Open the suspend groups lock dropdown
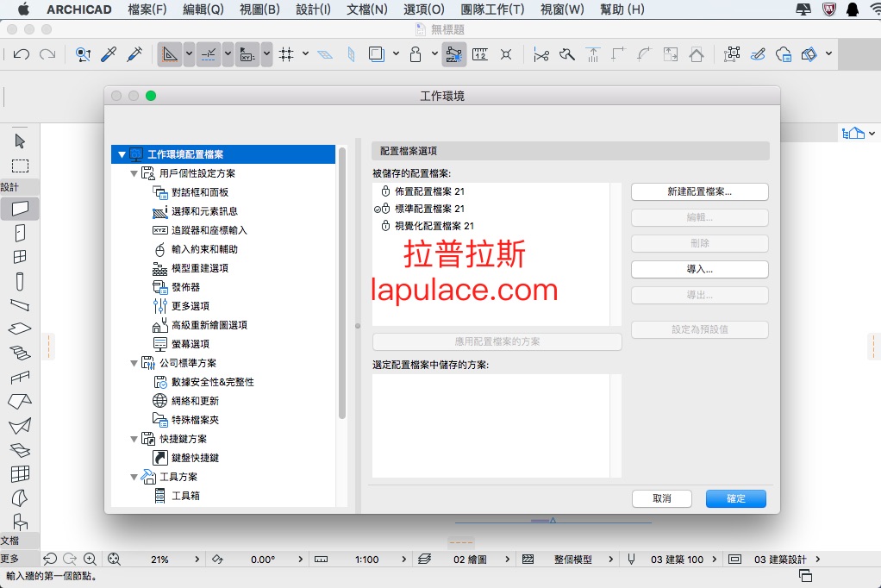This screenshot has height=588, width=881. (x=434, y=54)
